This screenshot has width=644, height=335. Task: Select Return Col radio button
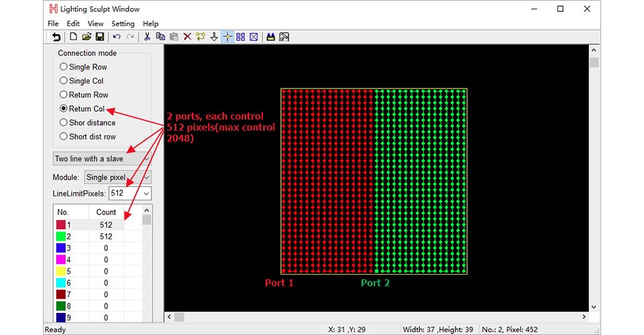63,109
